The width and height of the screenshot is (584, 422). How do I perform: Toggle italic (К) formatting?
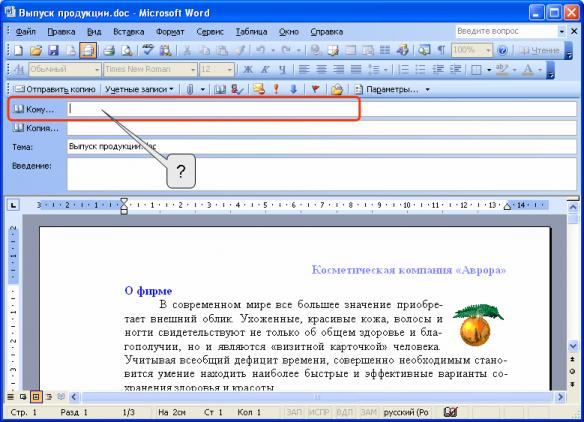[x=265, y=69]
